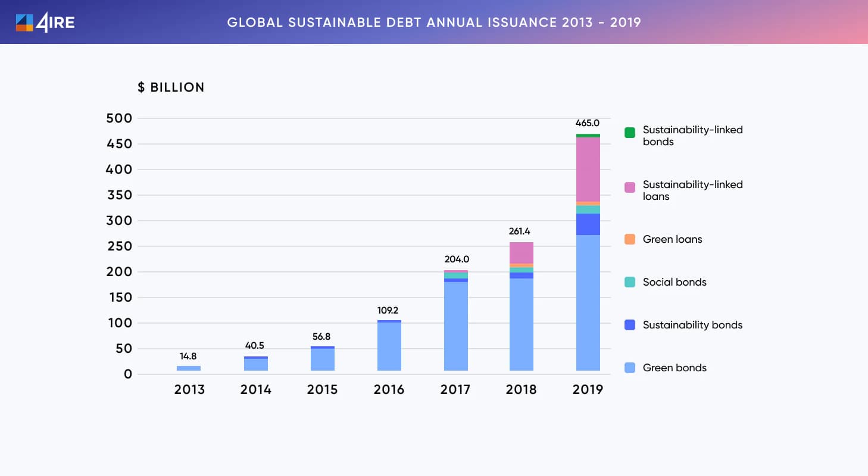
Task: Click the '50' y-axis label
Action: point(124,349)
